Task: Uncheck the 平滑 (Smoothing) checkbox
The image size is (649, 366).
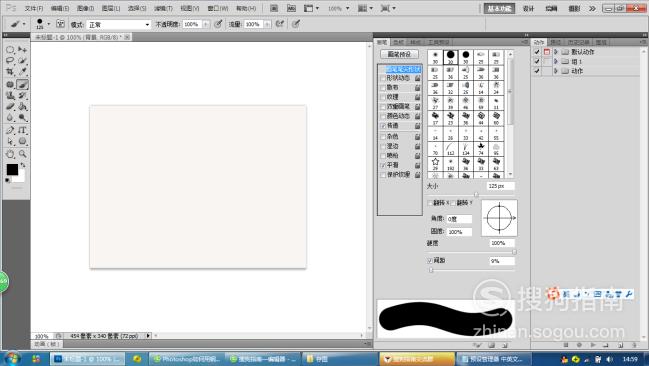Action: tap(383, 165)
